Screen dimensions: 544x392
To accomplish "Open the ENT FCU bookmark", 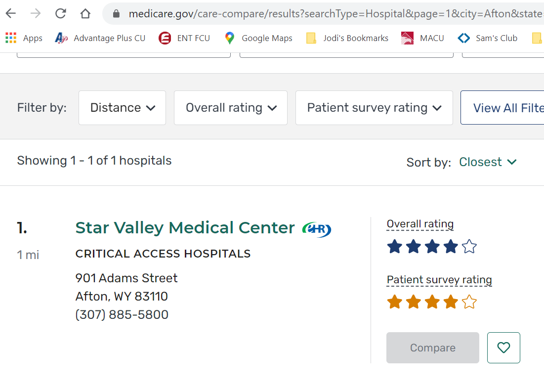I will [x=185, y=38].
